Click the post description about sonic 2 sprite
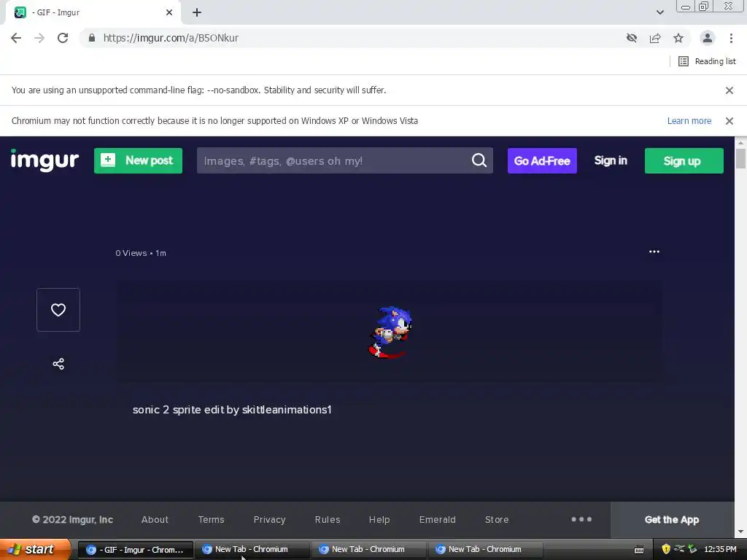The image size is (747, 560). 232,410
